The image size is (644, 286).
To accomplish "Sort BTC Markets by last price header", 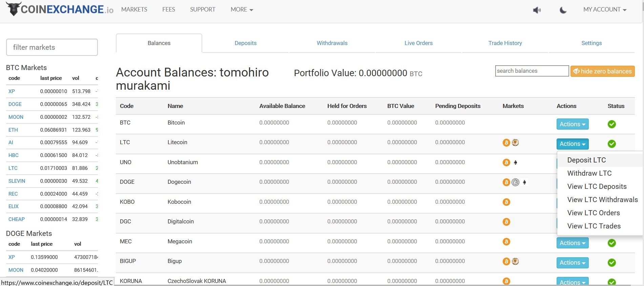I will (x=51, y=78).
